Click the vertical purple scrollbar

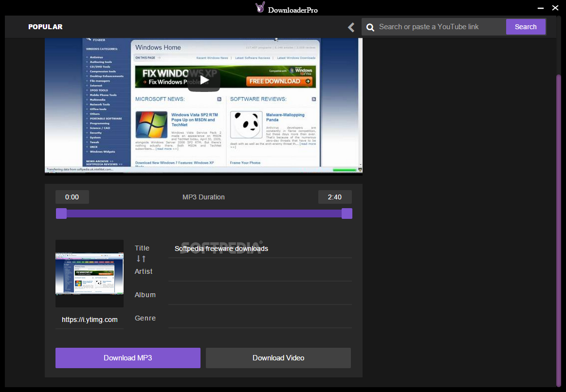[x=559, y=231]
